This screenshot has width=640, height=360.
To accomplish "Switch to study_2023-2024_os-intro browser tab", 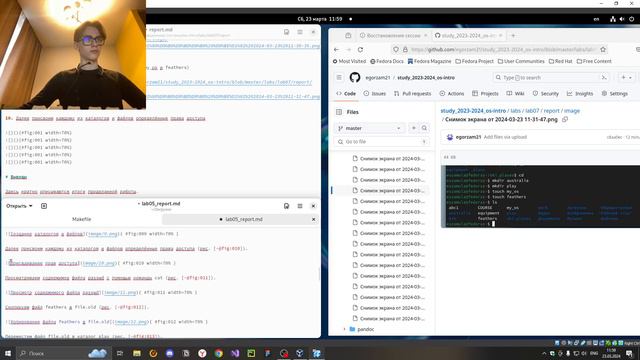I will click(468, 36).
